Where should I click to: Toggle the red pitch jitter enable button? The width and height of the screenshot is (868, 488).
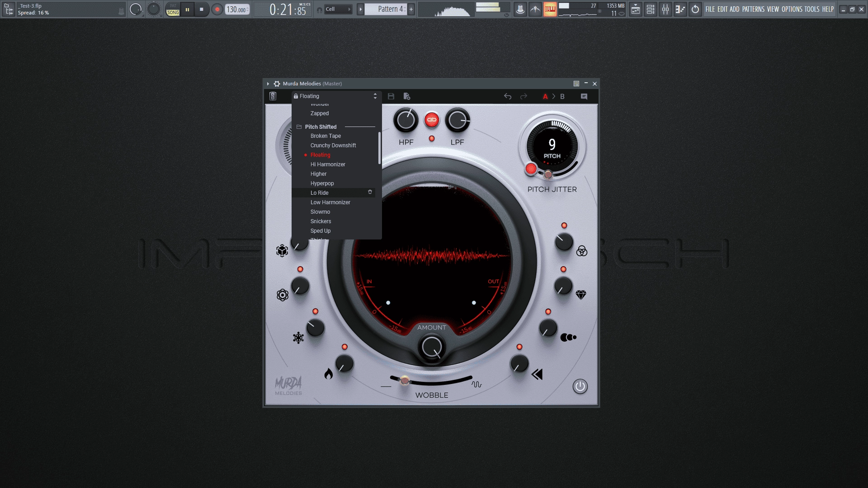click(x=531, y=169)
